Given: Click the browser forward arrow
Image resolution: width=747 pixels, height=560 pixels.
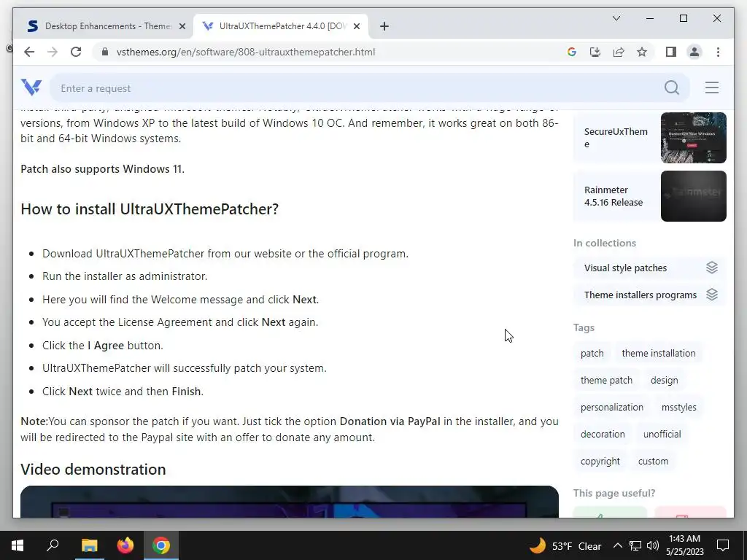Looking at the screenshot, I should tap(53, 52).
